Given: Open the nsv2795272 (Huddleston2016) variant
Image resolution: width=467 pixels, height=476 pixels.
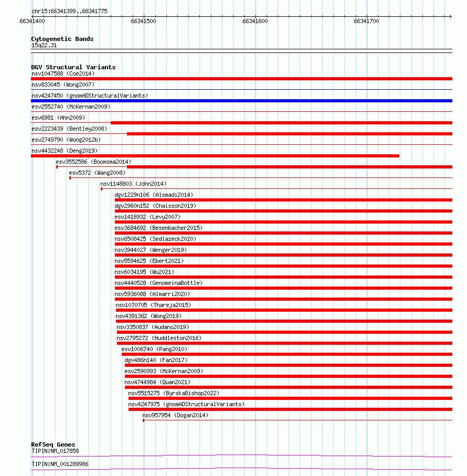Looking at the screenshot, I should 159,338.
